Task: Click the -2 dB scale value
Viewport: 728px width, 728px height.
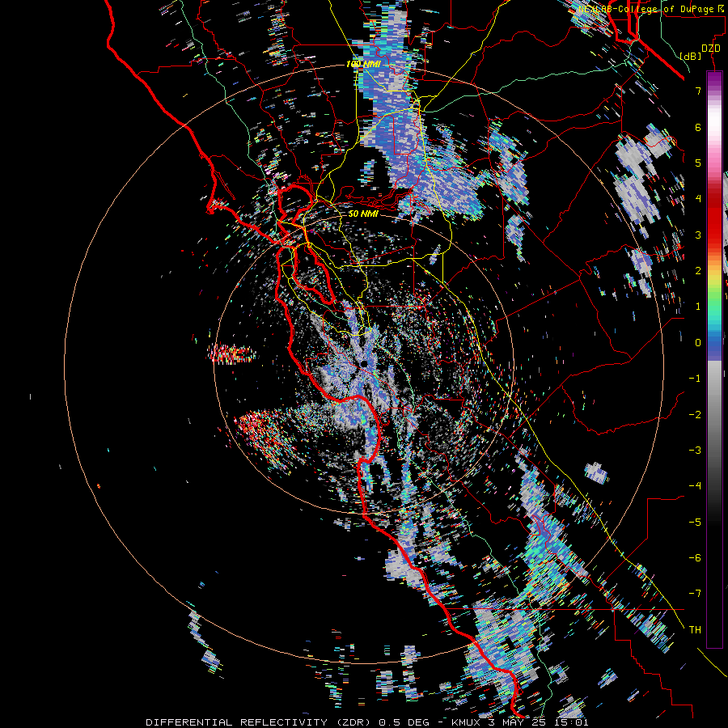Action: click(695, 414)
